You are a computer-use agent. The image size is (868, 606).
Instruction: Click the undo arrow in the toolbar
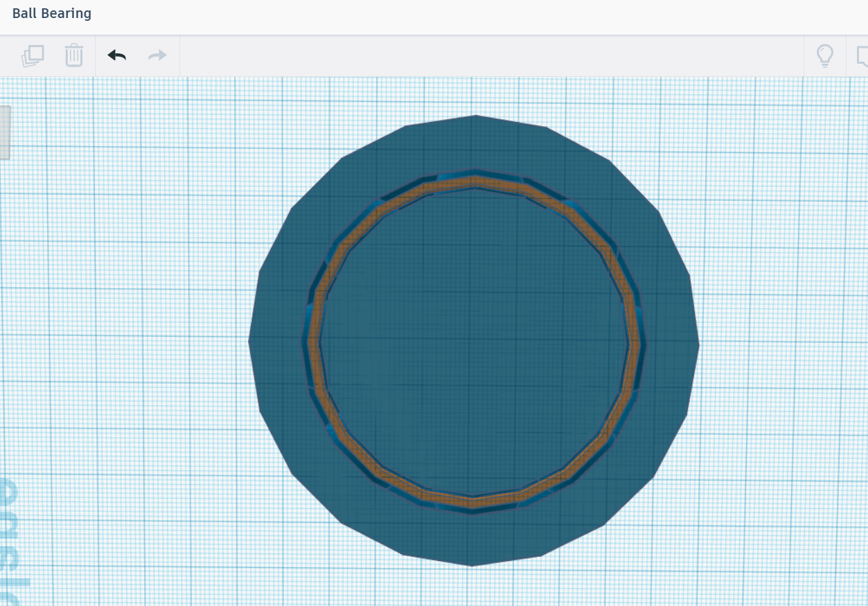(116, 55)
